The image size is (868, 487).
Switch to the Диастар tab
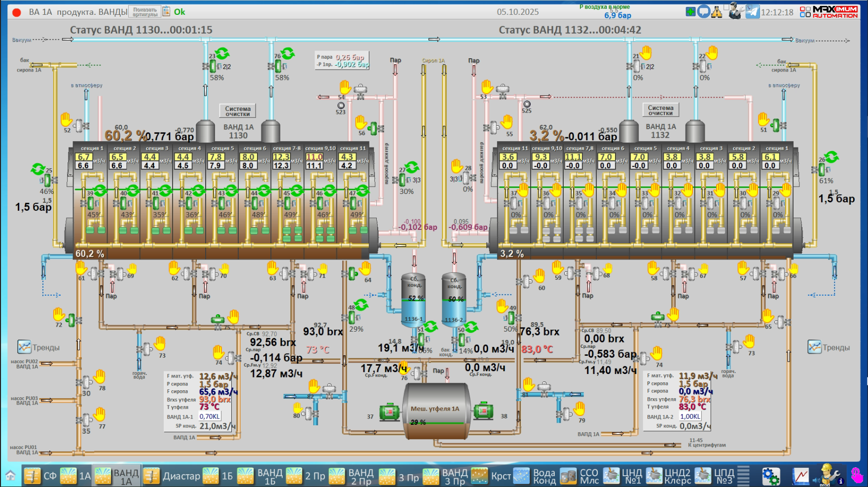(x=172, y=476)
